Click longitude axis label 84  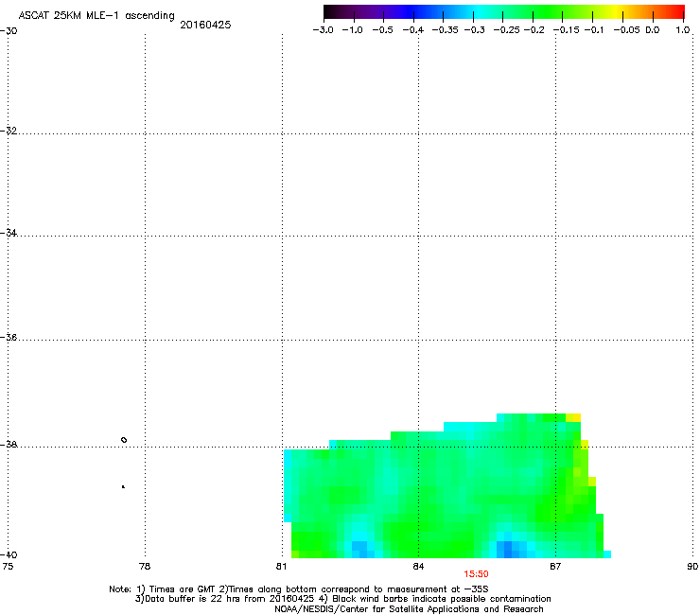click(418, 567)
